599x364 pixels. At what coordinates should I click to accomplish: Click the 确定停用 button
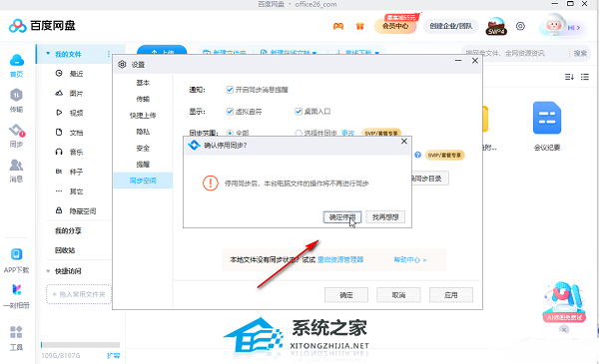342,217
